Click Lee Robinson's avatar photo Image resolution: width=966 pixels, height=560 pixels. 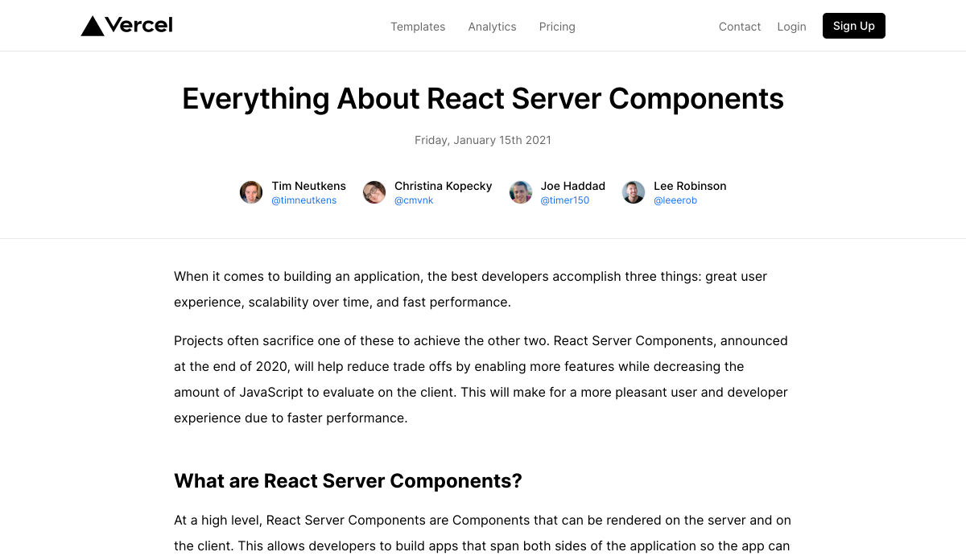click(x=634, y=192)
